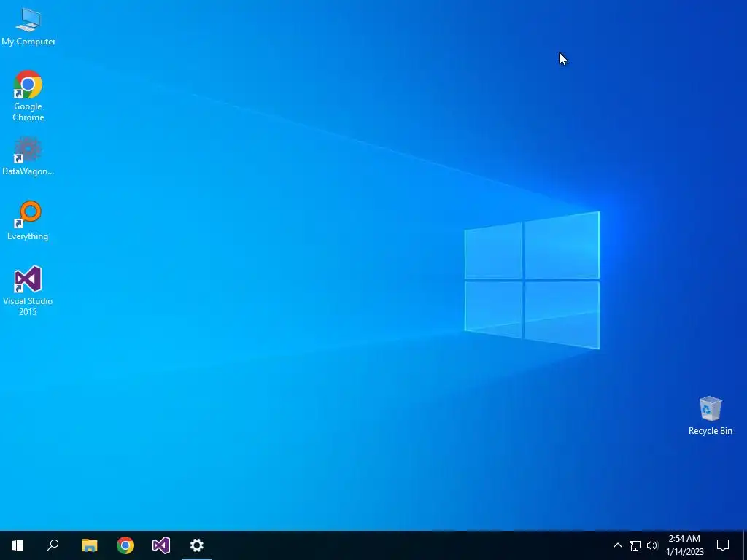Viewport: 747px width, 560px height.
Task: Show hidden system tray icons
Action: [x=617, y=545]
